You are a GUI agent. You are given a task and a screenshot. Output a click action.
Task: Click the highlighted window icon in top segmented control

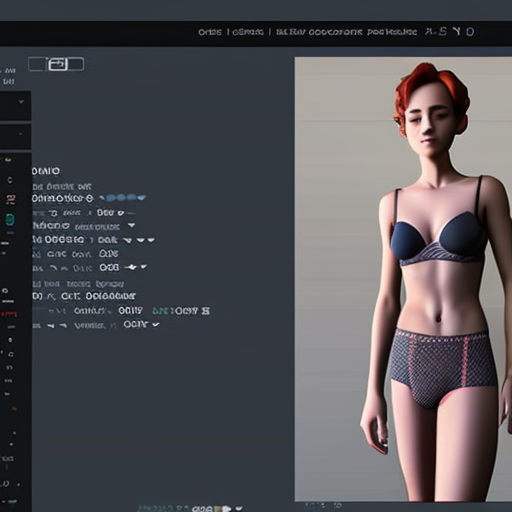point(58,64)
